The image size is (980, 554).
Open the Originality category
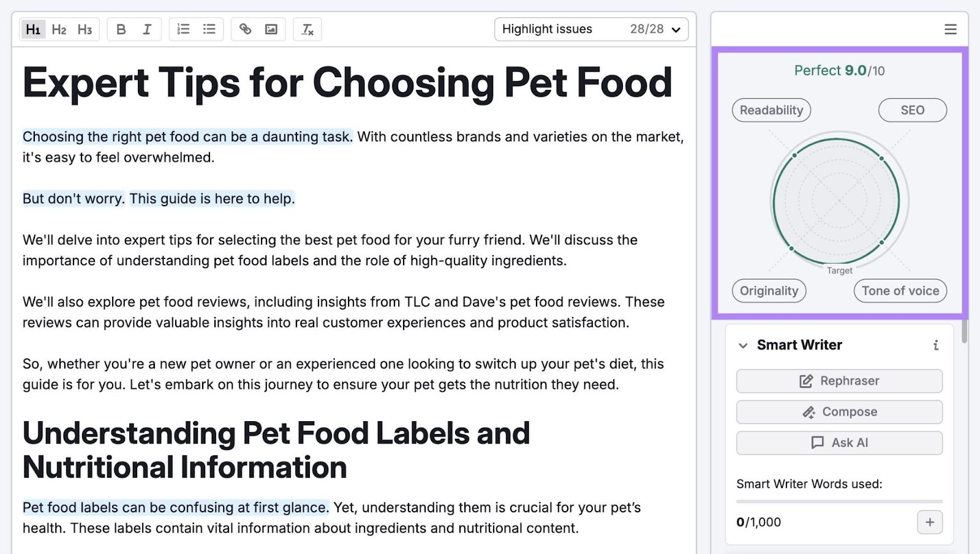769,291
